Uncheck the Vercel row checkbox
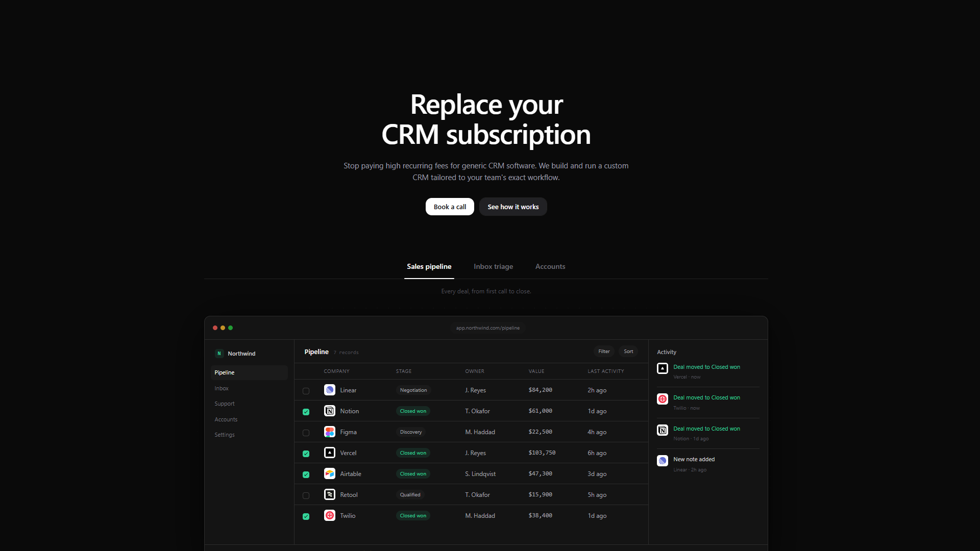Image resolution: width=980 pixels, height=551 pixels. [x=306, y=454]
